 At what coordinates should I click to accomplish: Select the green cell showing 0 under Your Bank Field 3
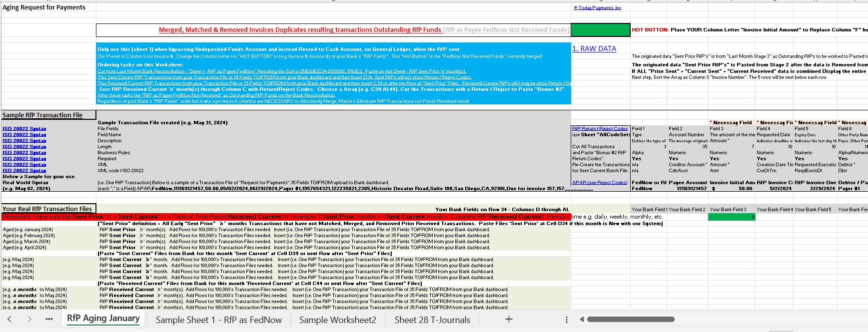tap(732, 217)
